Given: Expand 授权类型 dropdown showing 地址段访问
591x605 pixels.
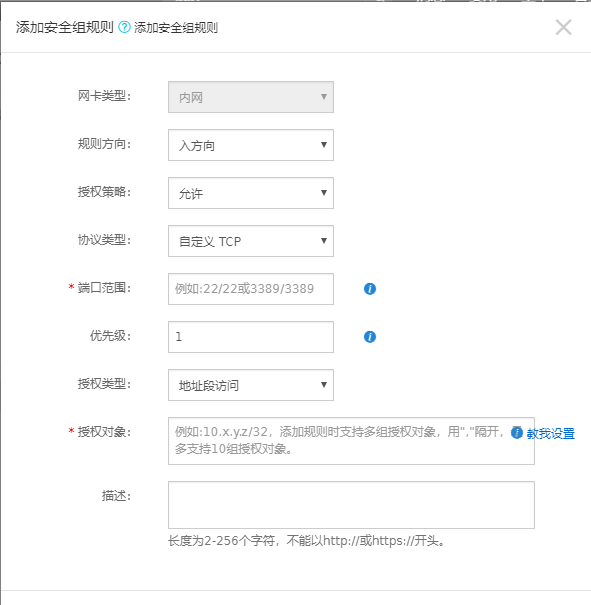Looking at the screenshot, I should tap(251, 385).
